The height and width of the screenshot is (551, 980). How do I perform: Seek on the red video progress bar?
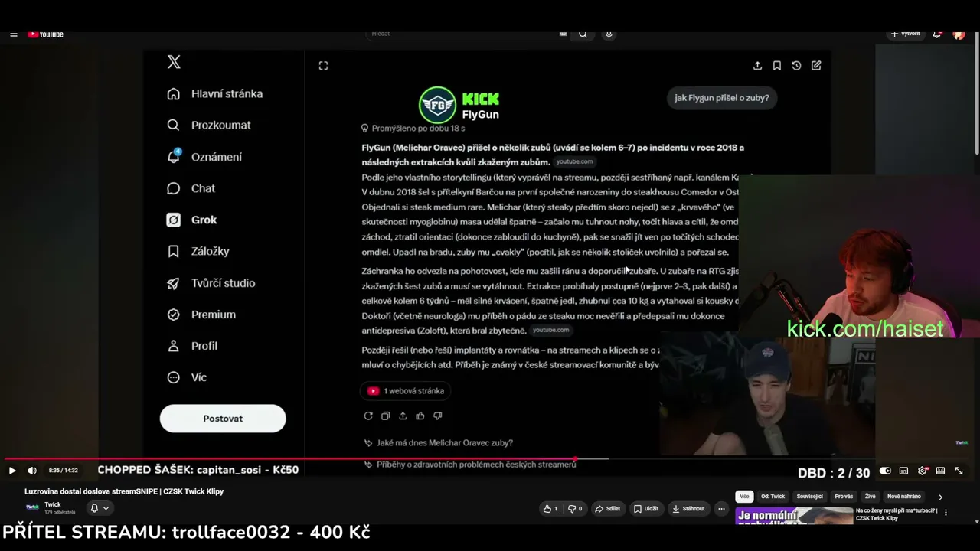490,459
